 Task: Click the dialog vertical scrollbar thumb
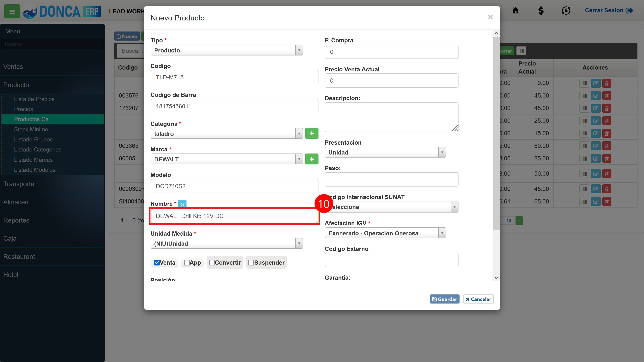[x=496, y=133]
